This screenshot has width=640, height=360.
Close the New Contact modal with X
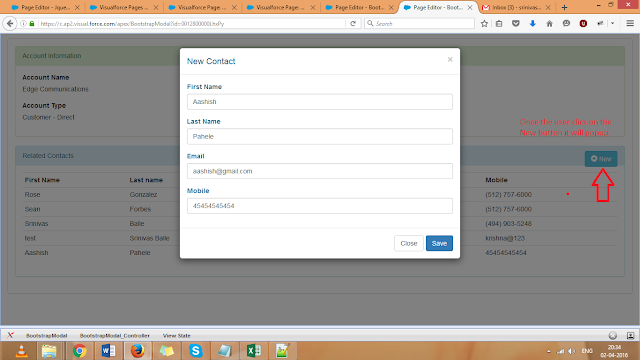tap(450, 60)
